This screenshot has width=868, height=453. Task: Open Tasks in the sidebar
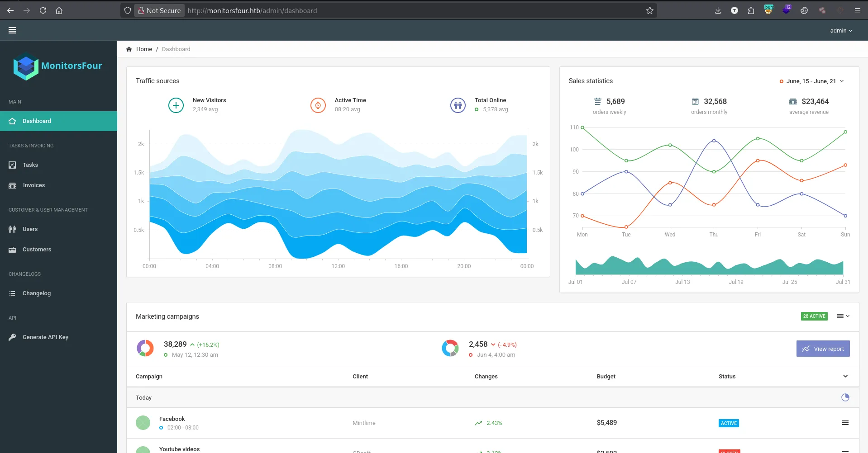click(x=30, y=165)
